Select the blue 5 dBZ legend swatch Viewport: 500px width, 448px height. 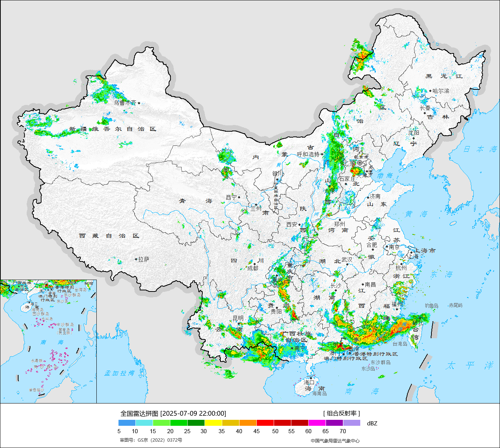pos(127,423)
